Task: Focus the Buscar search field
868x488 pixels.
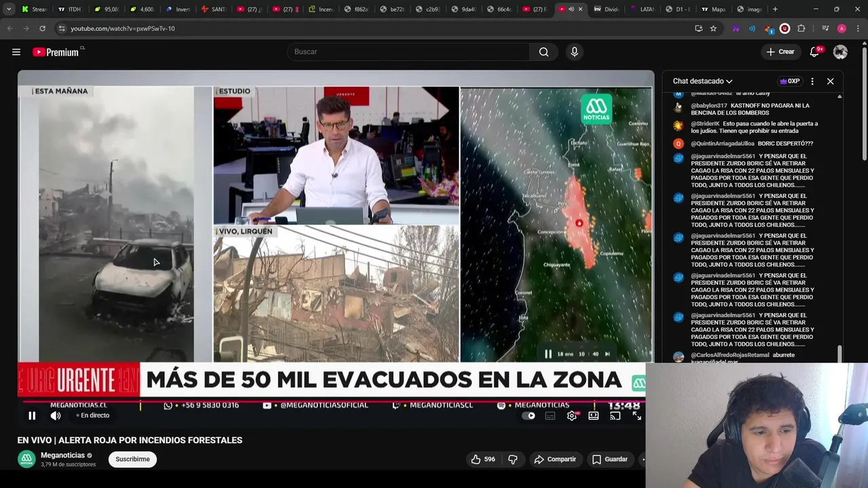Action: pyautogui.click(x=408, y=52)
